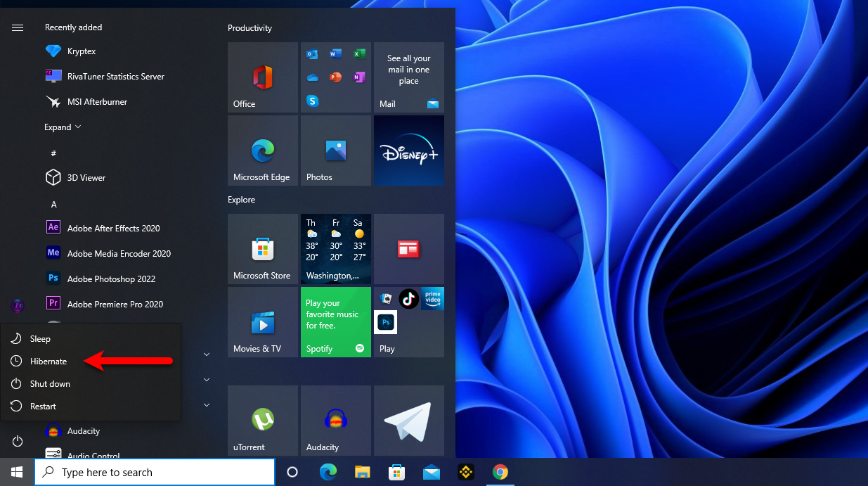Open Cortana from the taskbar
The height and width of the screenshot is (486, 868).
[292, 473]
